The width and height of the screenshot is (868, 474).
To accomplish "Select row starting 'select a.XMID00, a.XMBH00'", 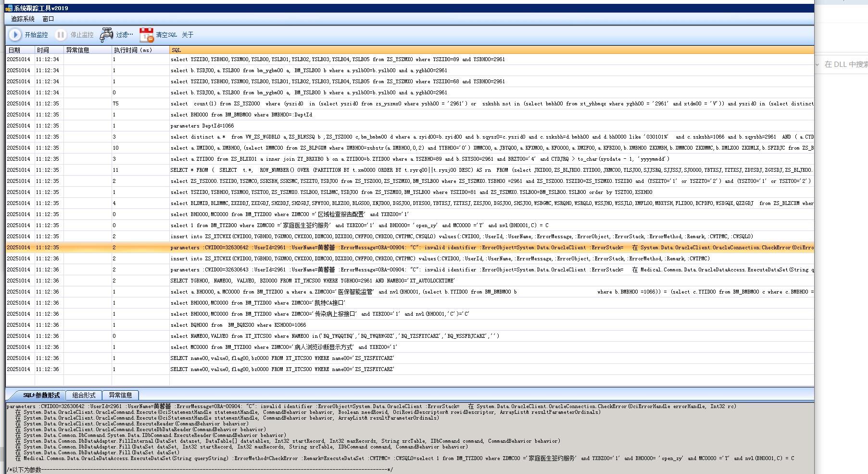I will pyautogui.click(x=410, y=148).
